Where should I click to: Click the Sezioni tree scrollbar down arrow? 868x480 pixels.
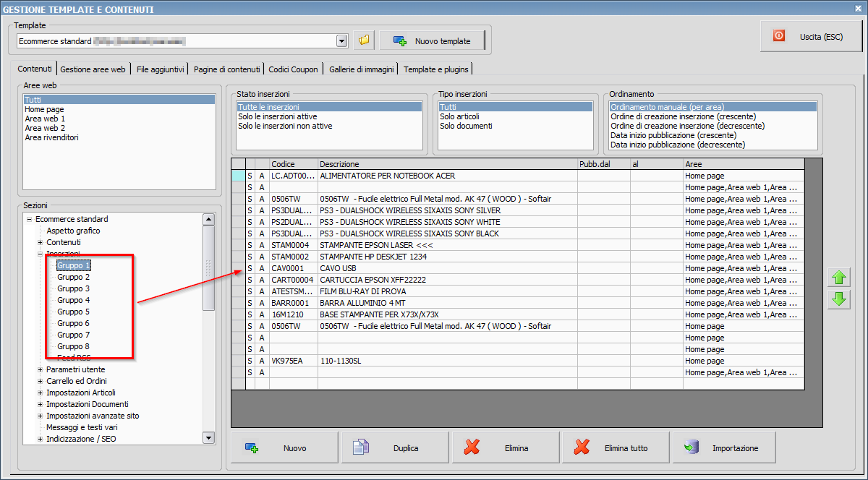pyautogui.click(x=209, y=437)
